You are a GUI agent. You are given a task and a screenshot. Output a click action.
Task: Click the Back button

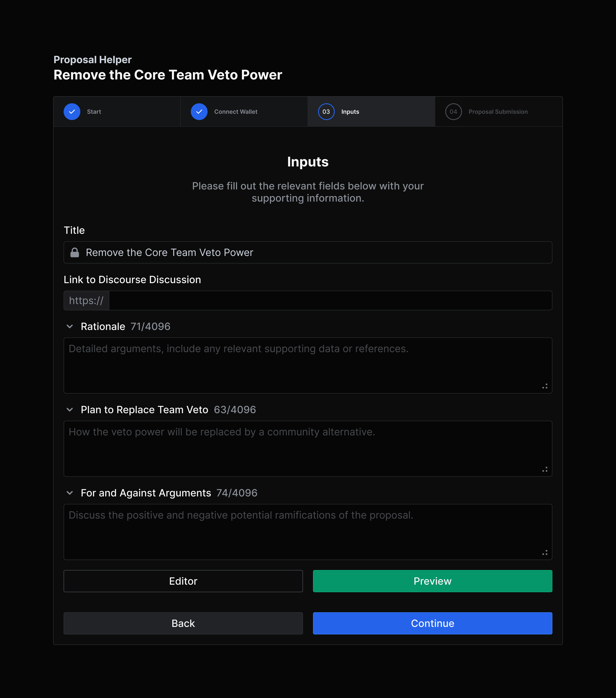point(183,623)
